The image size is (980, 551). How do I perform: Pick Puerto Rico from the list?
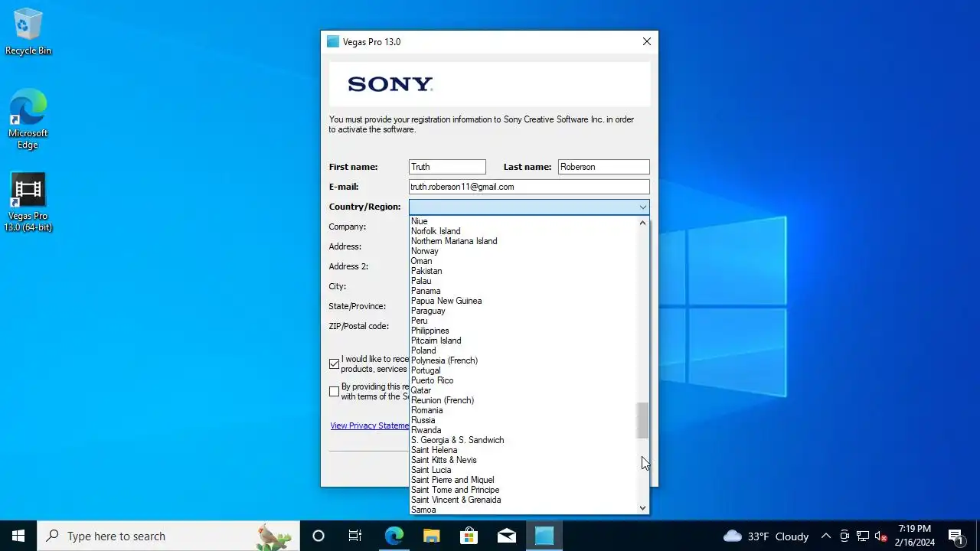pos(523,380)
